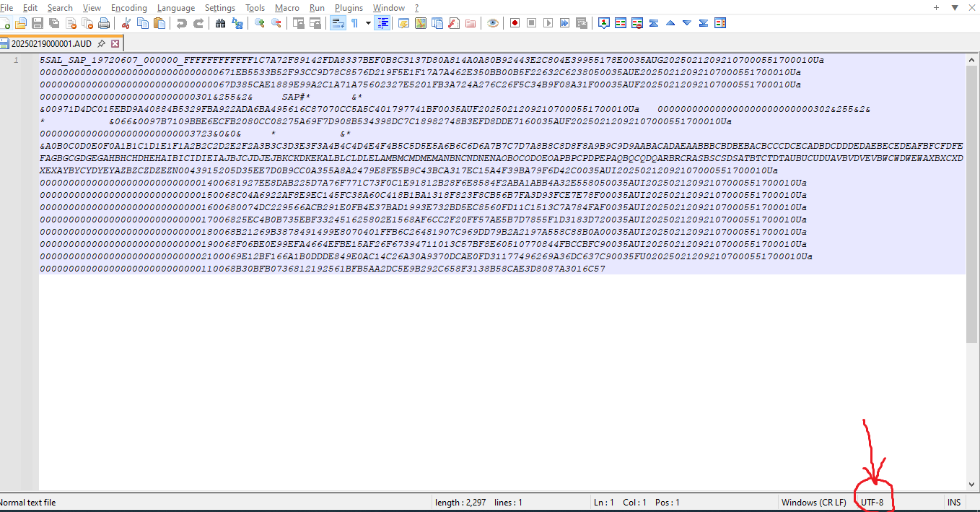Save the current recorded macro icon
The height and width of the screenshot is (512, 980).
pyautogui.click(x=581, y=23)
